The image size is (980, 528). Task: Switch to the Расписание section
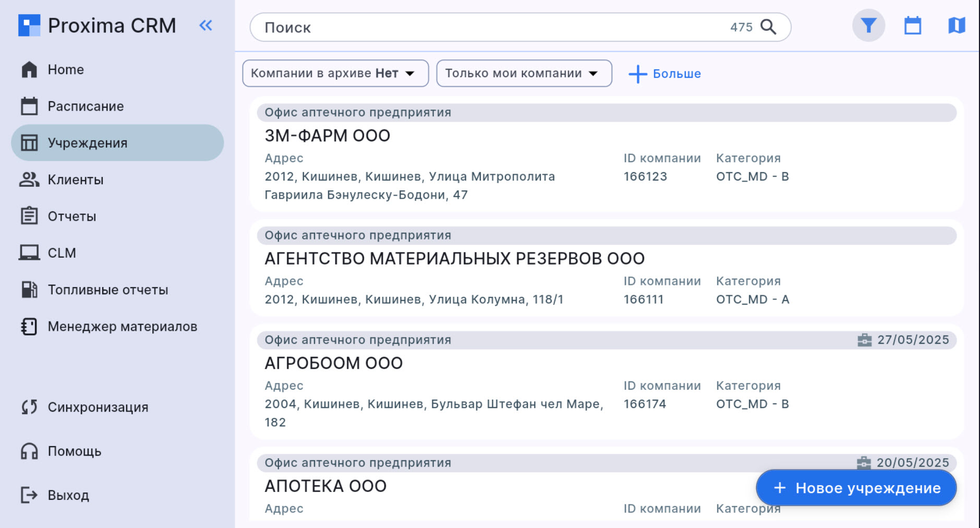[x=86, y=106]
